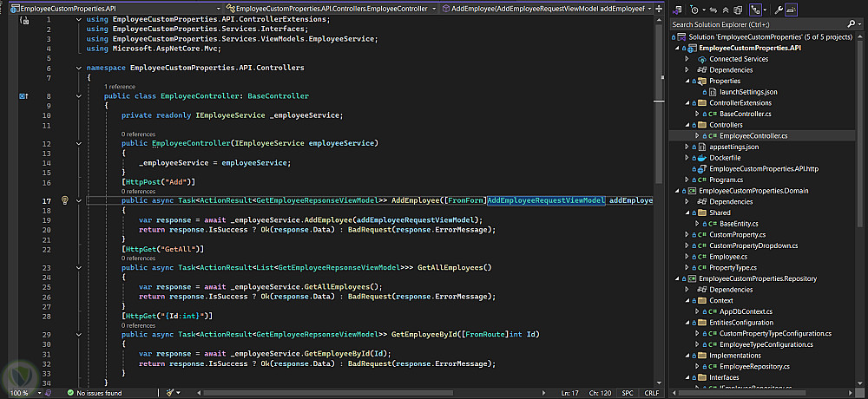Collapse the EmployeeCustomProperties.API project node
868x399 pixels.
coord(676,49)
